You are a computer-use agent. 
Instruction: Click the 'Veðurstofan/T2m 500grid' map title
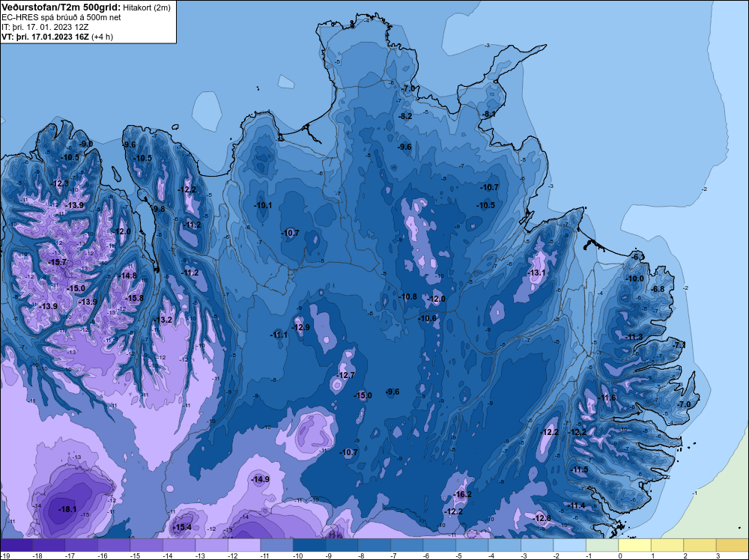click(61, 7)
